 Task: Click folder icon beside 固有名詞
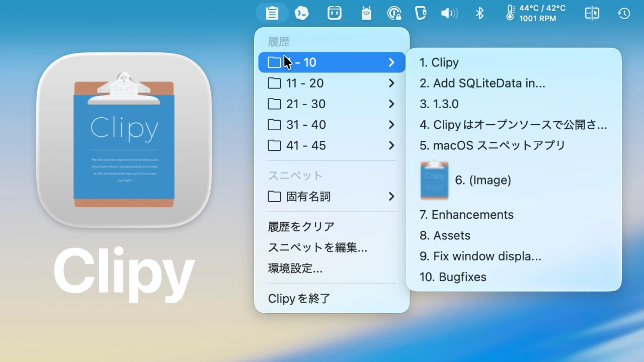coord(274,197)
